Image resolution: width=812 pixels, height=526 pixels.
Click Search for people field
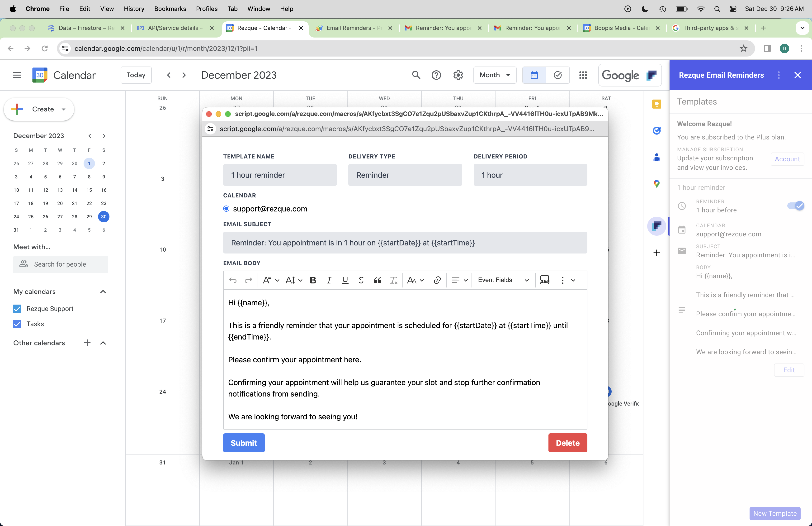(61, 264)
